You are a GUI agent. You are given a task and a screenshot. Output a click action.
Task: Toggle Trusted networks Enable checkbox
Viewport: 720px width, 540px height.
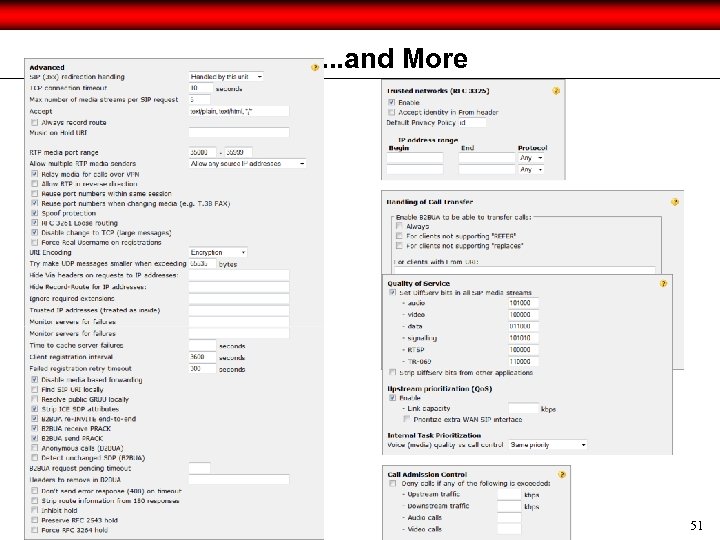[391, 102]
